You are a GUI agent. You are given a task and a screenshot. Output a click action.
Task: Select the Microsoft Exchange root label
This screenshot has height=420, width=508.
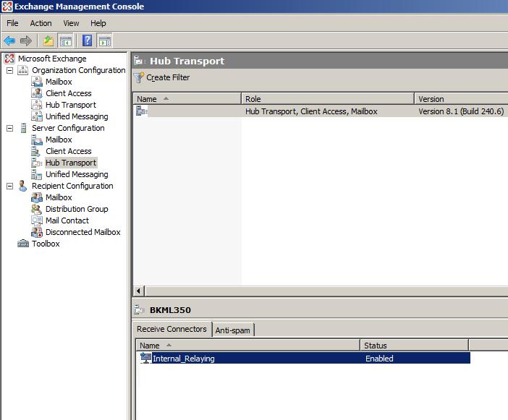(x=52, y=59)
